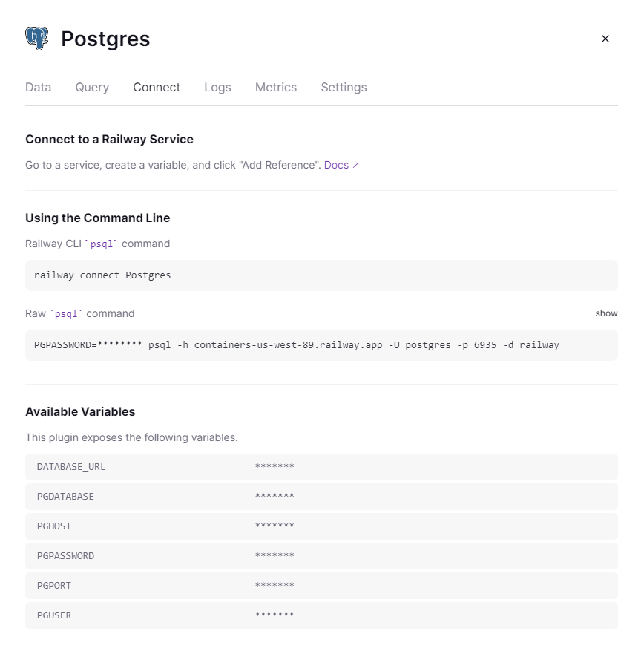Click the Postgres elephant logo icon
The height and width of the screenshot is (663, 644).
pos(36,39)
